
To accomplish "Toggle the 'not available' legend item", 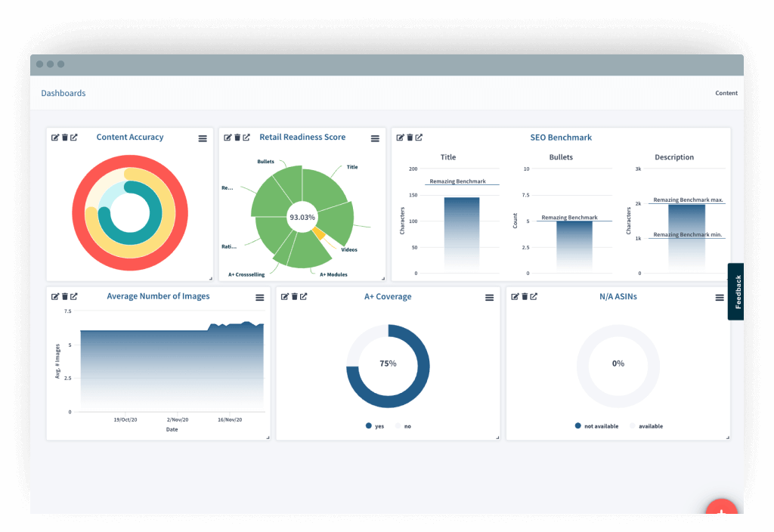I will click(596, 426).
